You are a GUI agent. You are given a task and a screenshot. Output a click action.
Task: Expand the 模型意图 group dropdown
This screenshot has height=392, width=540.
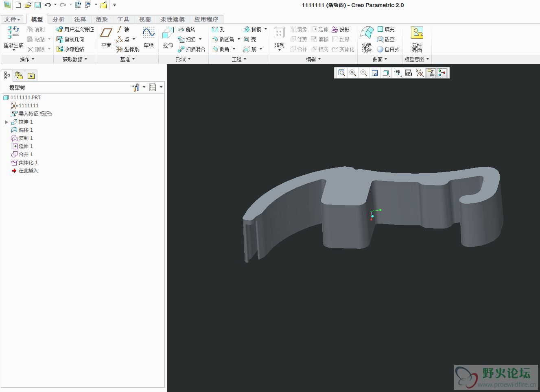(x=417, y=59)
